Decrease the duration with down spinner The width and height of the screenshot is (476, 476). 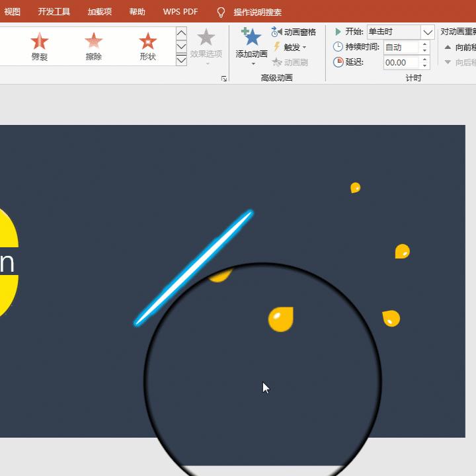pyautogui.click(x=424, y=51)
